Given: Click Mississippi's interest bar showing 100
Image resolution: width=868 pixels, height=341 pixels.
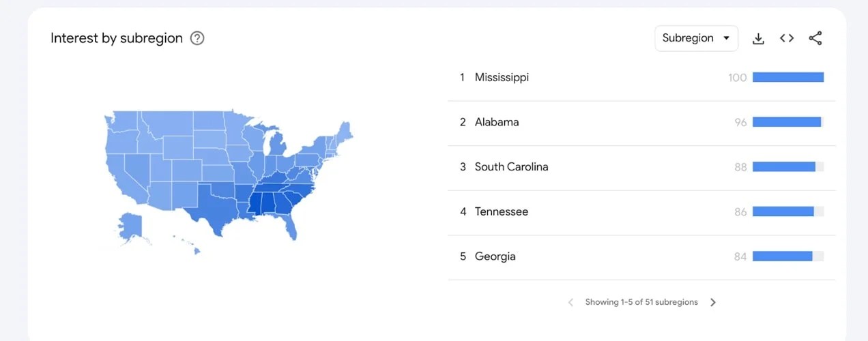Looking at the screenshot, I should [x=788, y=78].
